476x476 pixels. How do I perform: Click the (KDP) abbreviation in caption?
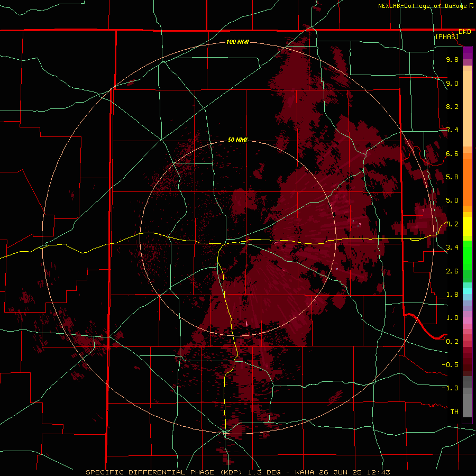(231, 472)
